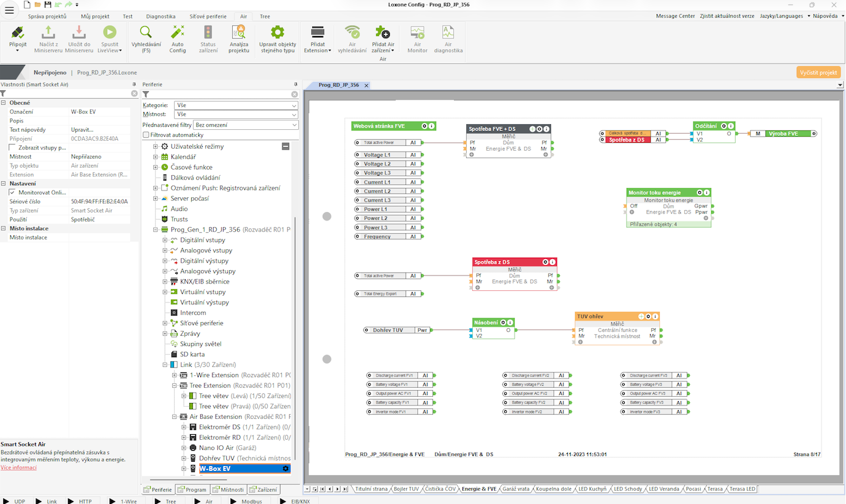Click Přidat Extension icon
Image resolution: width=846 pixels, height=504 pixels.
tap(317, 33)
